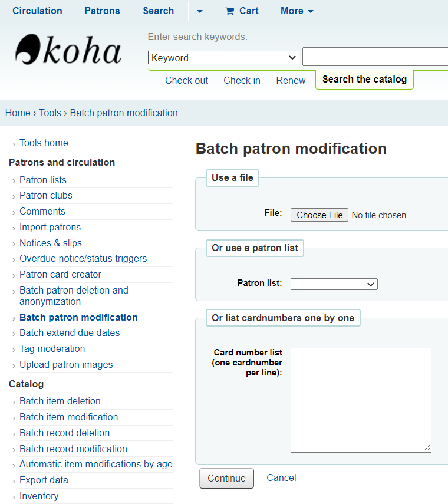The height and width of the screenshot is (504, 448).
Task: Open Notices & slips tool link
Action: pyautogui.click(x=51, y=243)
